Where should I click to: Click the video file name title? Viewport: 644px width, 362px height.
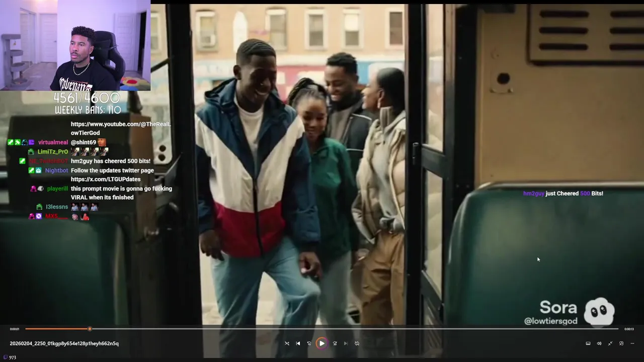pyautogui.click(x=64, y=343)
